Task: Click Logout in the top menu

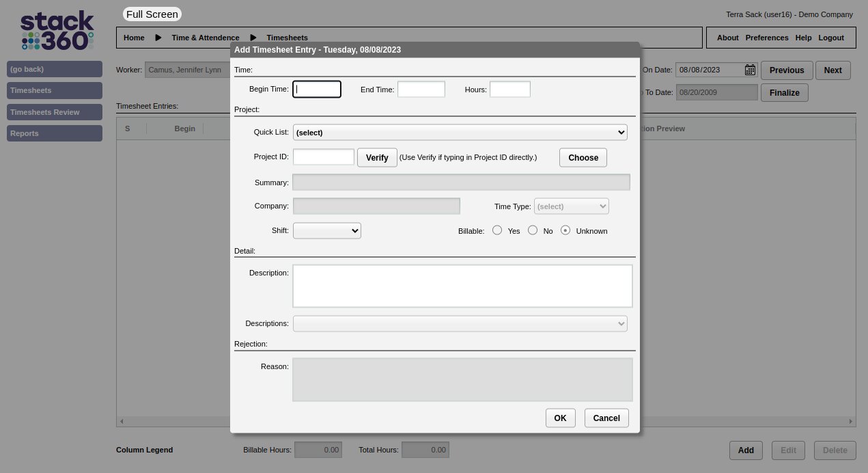Action: tap(831, 38)
